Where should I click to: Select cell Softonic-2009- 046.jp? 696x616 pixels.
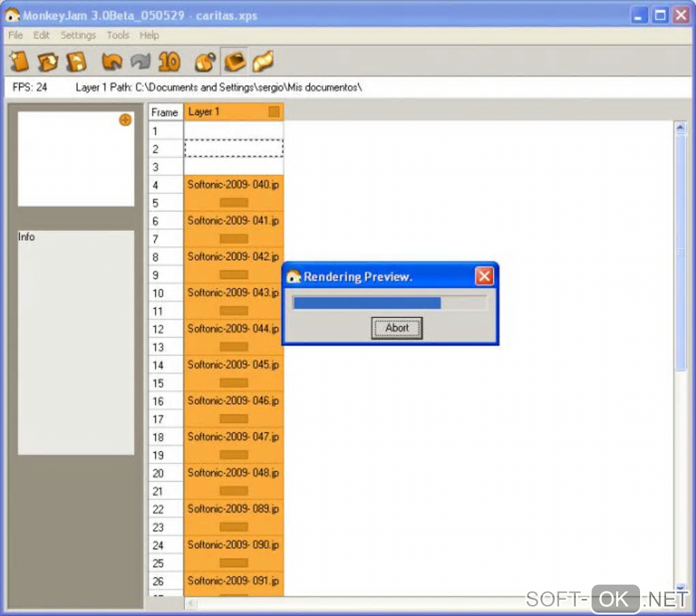click(233, 400)
